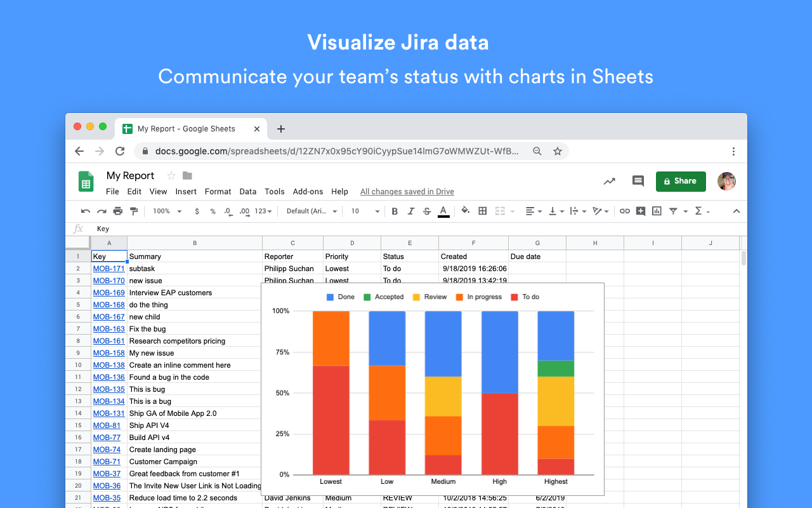Open the activity dashboard trend icon
The width and height of the screenshot is (812, 508).
pyautogui.click(x=610, y=181)
